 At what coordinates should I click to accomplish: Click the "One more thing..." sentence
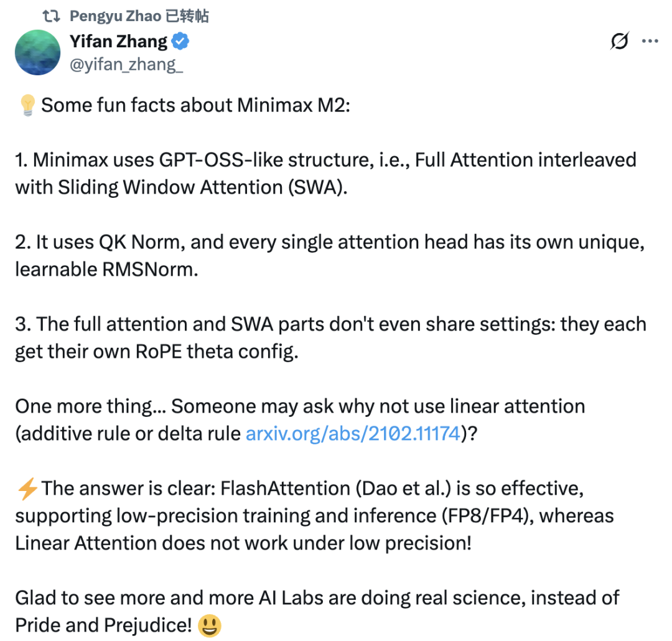300,407
